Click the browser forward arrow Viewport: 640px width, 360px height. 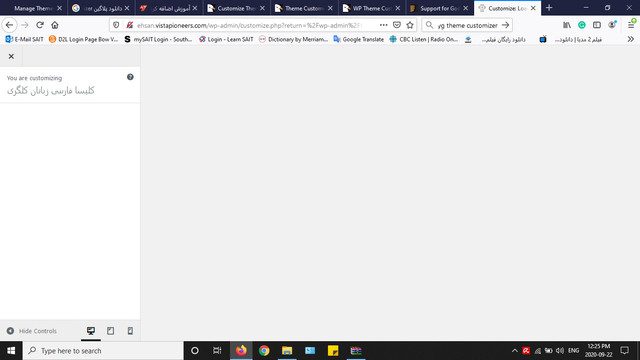[x=25, y=25]
